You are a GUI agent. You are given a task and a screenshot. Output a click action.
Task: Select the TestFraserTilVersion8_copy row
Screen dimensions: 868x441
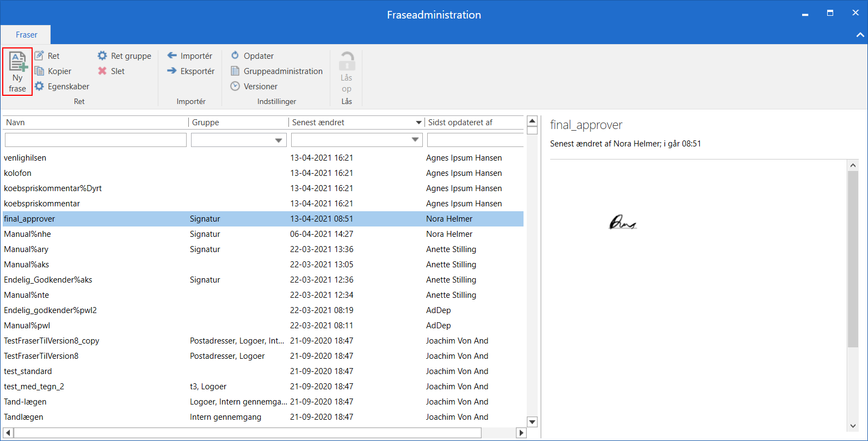point(263,341)
